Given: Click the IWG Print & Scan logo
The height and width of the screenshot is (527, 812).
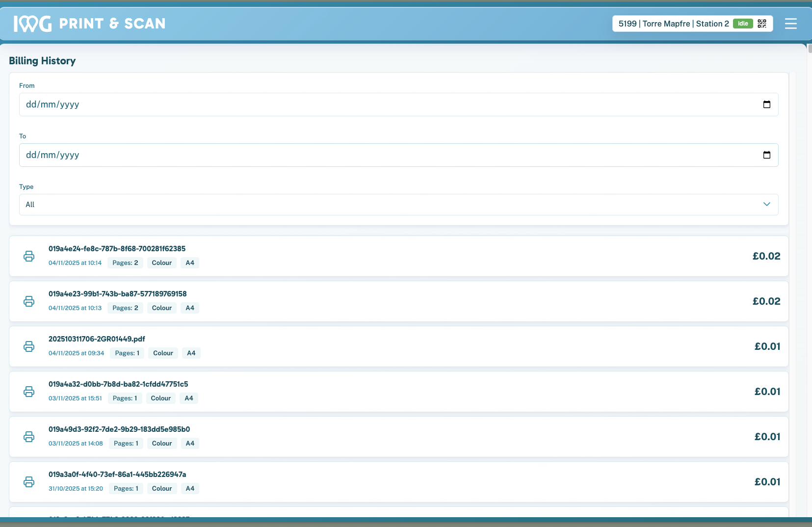Looking at the screenshot, I should pos(89,24).
